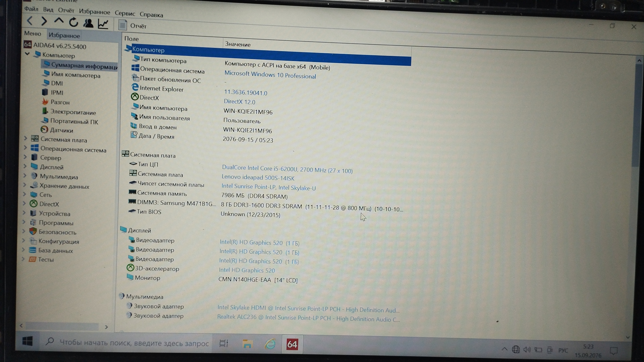Collapse the Компьютер tree node

tap(28, 54)
